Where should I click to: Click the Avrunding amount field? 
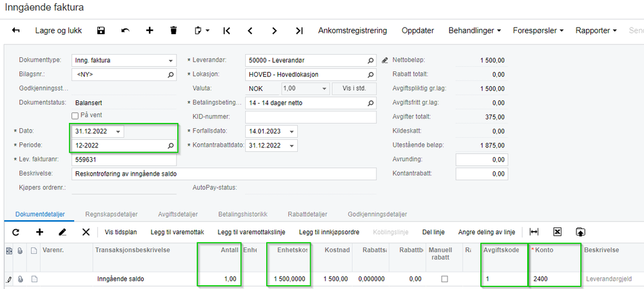pyautogui.click(x=482, y=159)
